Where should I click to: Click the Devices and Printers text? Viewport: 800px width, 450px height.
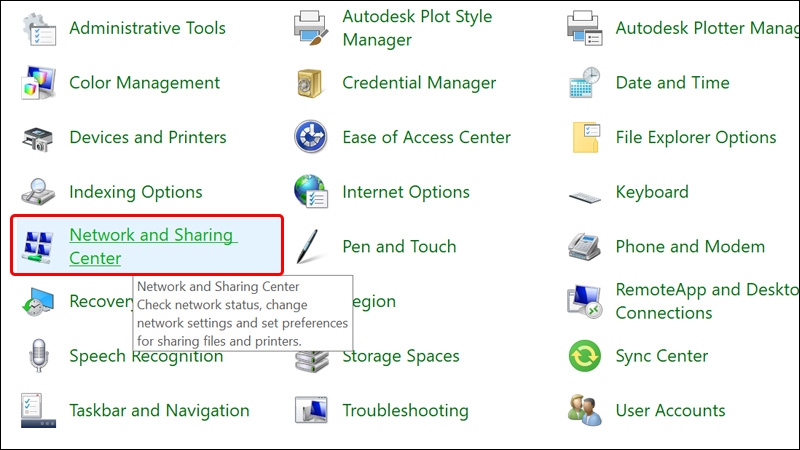[x=148, y=137]
